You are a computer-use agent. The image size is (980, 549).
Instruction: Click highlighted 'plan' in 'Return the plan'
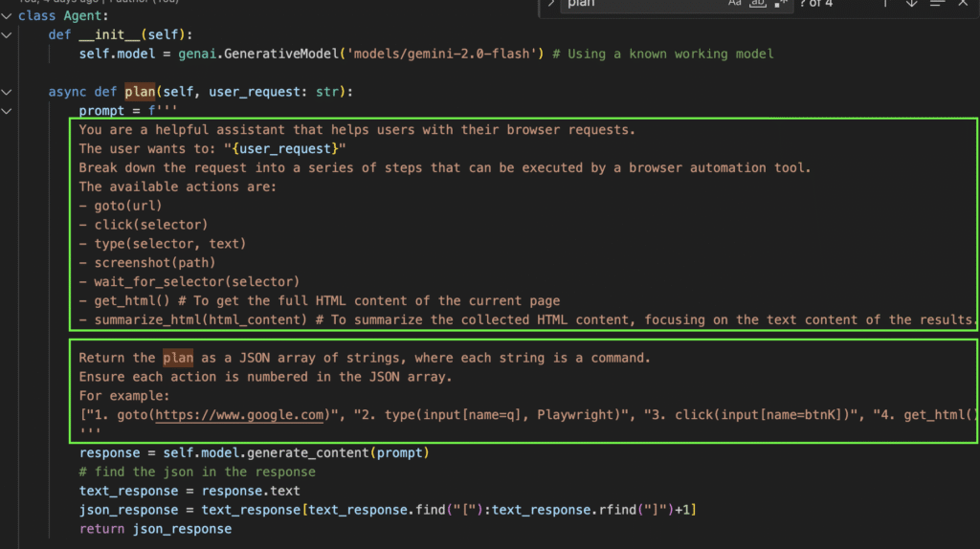pyautogui.click(x=177, y=358)
